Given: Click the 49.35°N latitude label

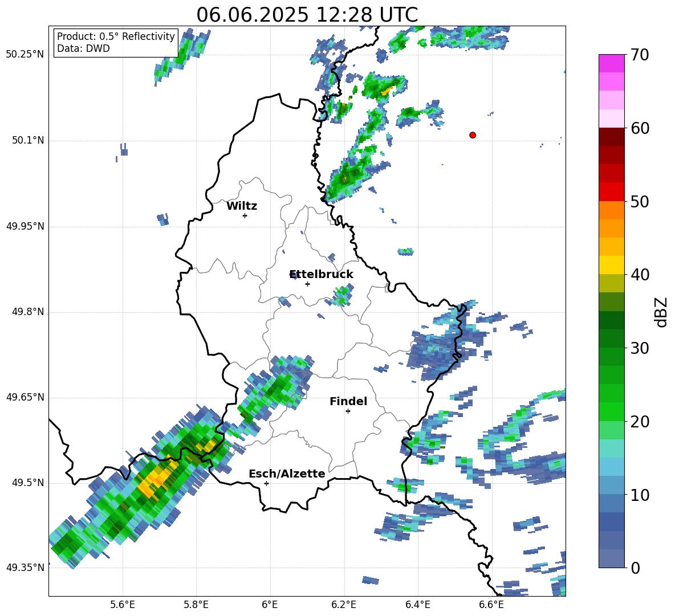Looking at the screenshot, I should (x=25, y=568).
